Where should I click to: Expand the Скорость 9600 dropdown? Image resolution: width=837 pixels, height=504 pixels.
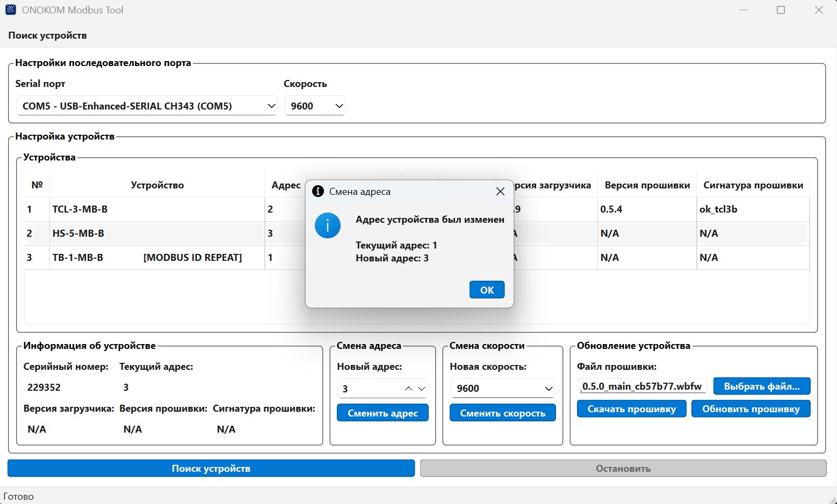click(x=315, y=106)
